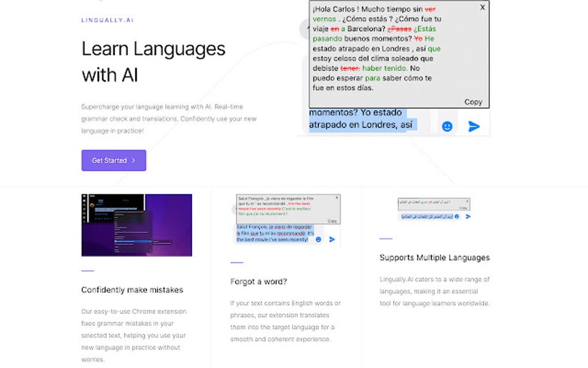The image size is (588, 368).
Task: Select the Supports Multiple Languages heading
Action: pos(435,257)
